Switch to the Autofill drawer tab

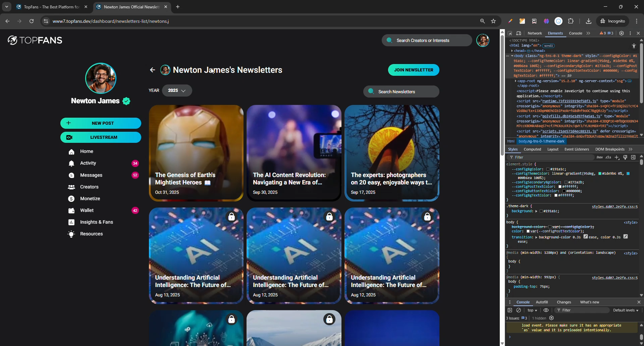(x=542, y=302)
